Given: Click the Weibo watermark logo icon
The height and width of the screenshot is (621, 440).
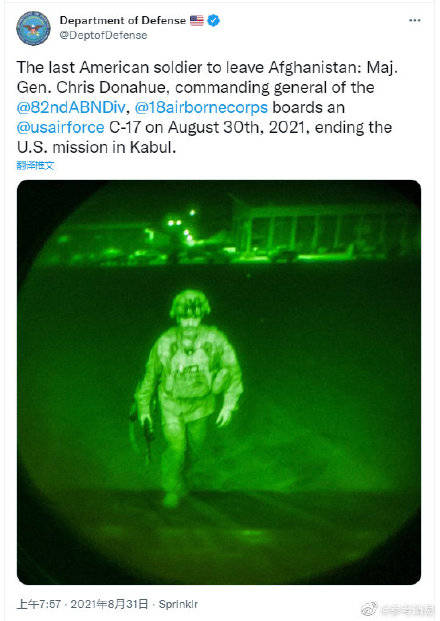Looking at the screenshot, I should click(x=370, y=608).
